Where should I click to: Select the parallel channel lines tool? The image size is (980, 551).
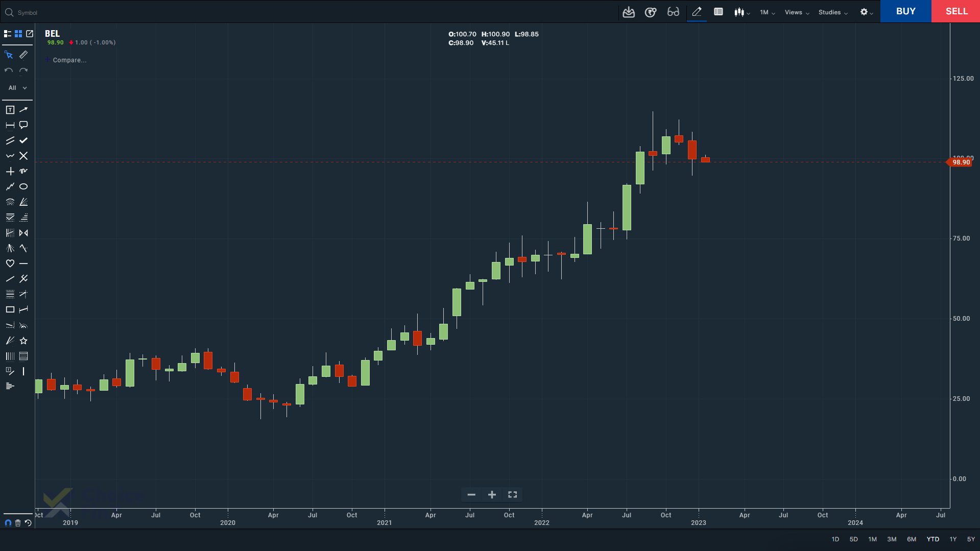pyautogui.click(x=10, y=140)
